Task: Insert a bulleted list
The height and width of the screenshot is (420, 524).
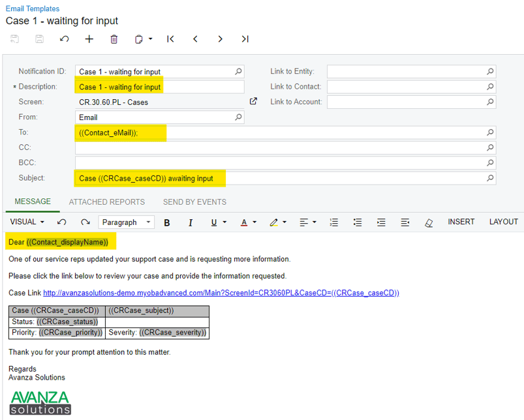Action: pyautogui.click(x=358, y=222)
